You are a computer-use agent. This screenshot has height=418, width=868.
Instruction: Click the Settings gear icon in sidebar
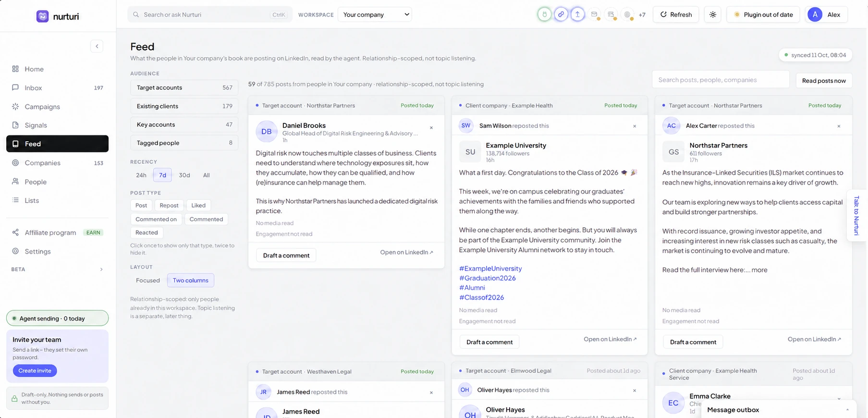[x=15, y=251]
